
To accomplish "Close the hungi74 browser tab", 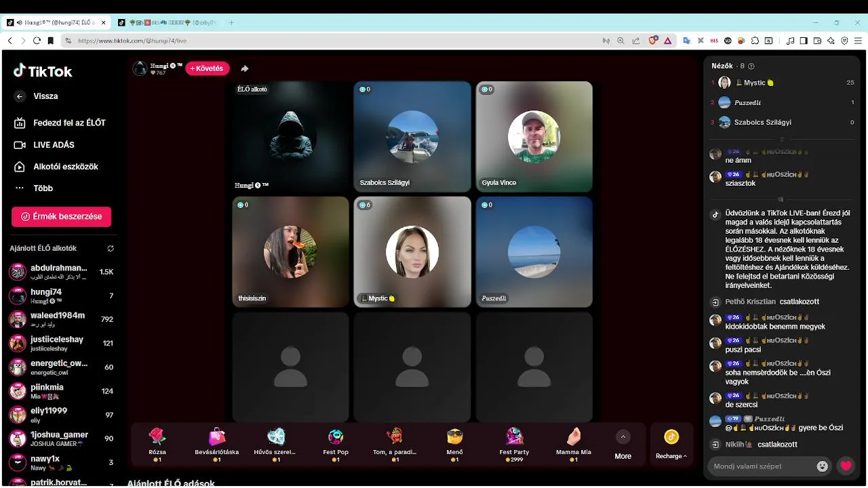I will pyautogui.click(x=104, y=22).
